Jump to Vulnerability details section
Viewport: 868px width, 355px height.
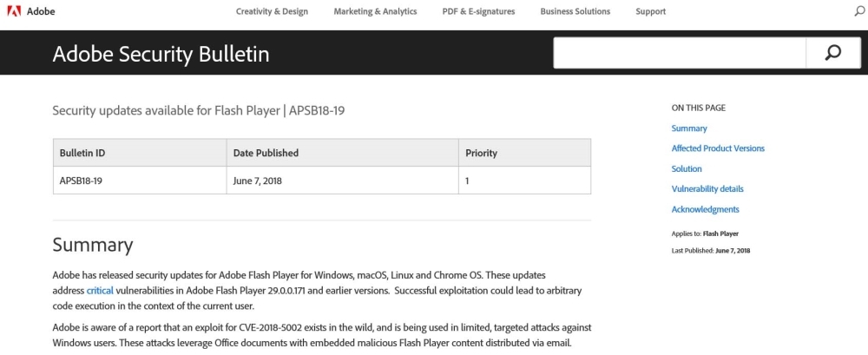[707, 189]
